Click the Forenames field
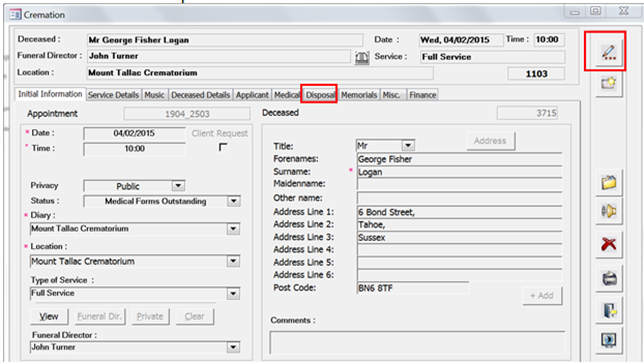 click(459, 159)
